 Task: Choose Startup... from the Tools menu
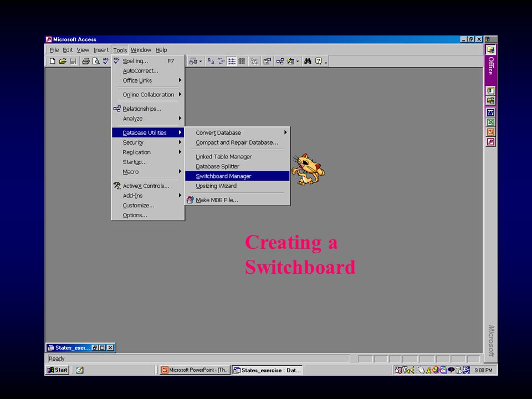148,162
